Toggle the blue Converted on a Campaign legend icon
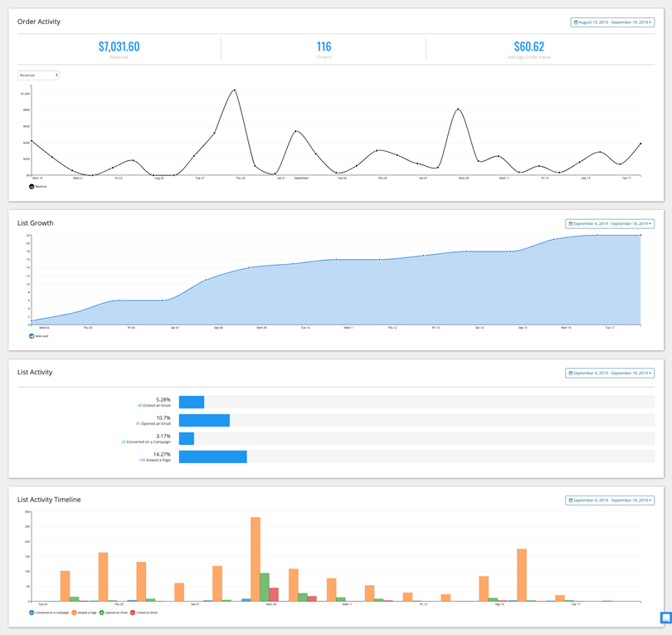Screen dimensions: 672x635 tap(32, 613)
